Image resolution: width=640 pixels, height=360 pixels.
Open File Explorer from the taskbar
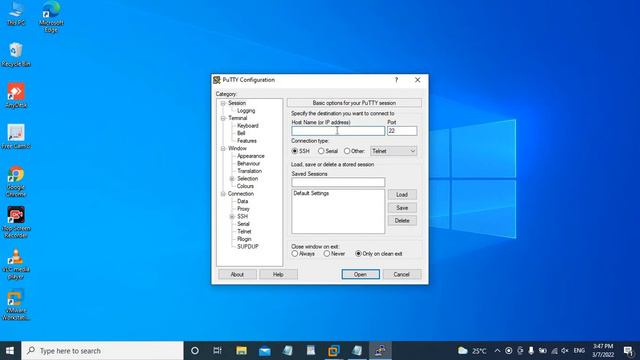pyautogui.click(x=241, y=351)
